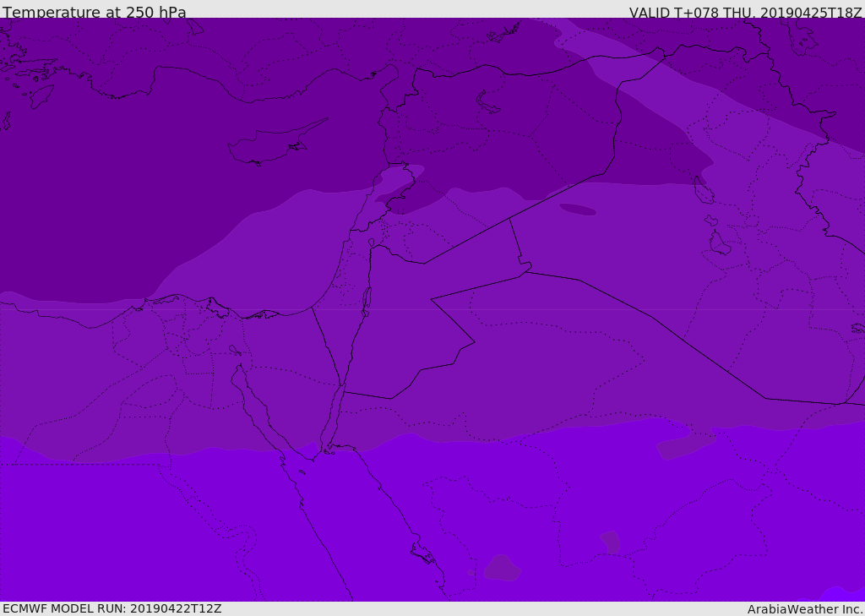Click the 'VALID T+078 THU. 20190425T18Z' label

[746, 13]
